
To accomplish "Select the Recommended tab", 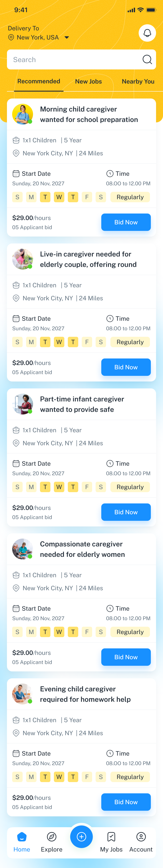I will [39, 82].
